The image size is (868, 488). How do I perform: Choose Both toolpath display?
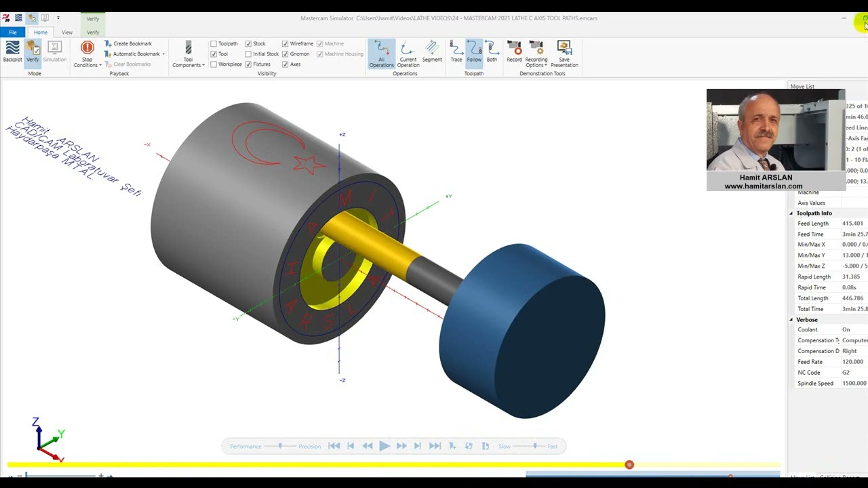[x=492, y=52]
